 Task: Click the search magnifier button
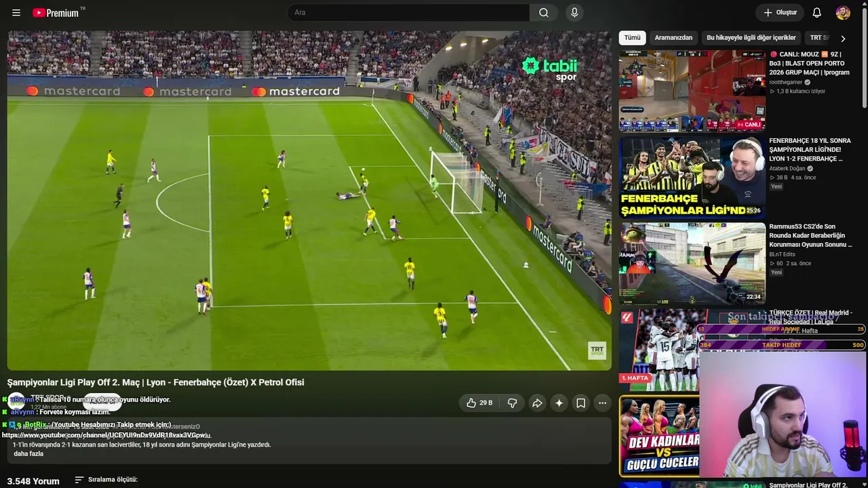point(544,13)
